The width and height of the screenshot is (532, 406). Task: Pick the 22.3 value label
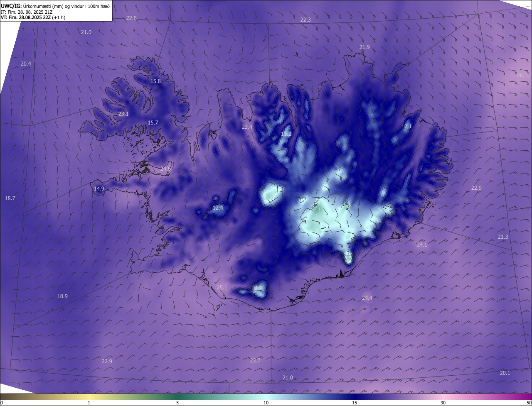(x=305, y=20)
